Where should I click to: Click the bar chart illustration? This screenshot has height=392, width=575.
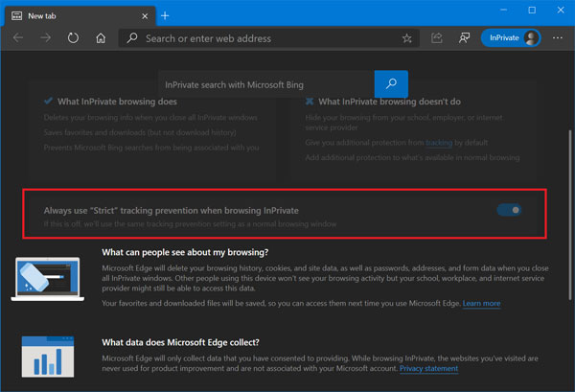pos(48,357)
